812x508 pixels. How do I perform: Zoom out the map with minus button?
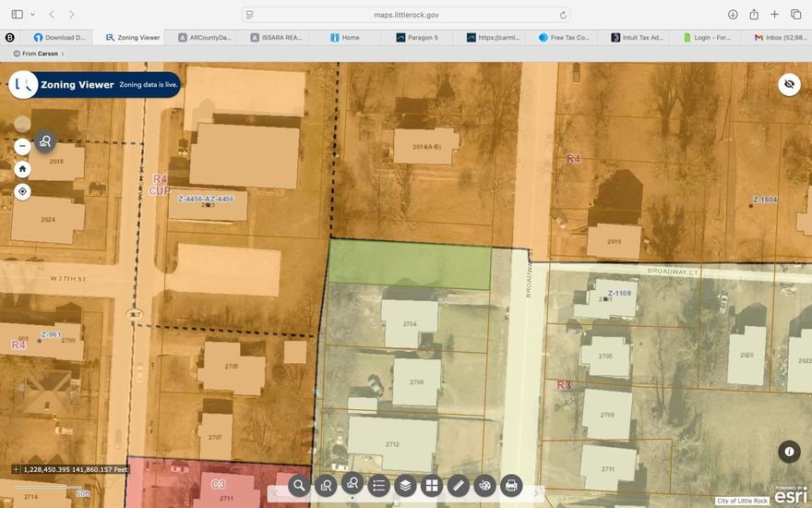[23, 146]
